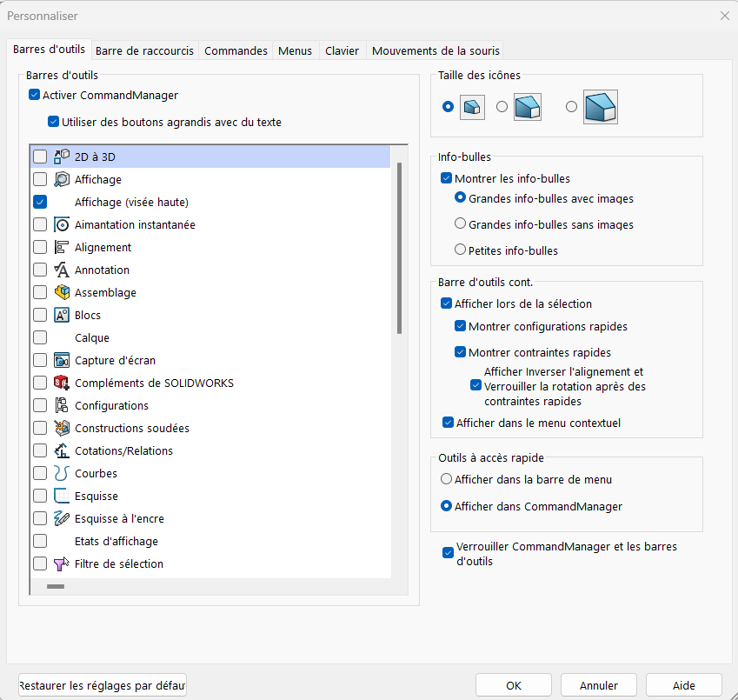Screen dimensions: 738x700
Task: Click the Capture d'écran icon
Action: (x=62, y=360)
